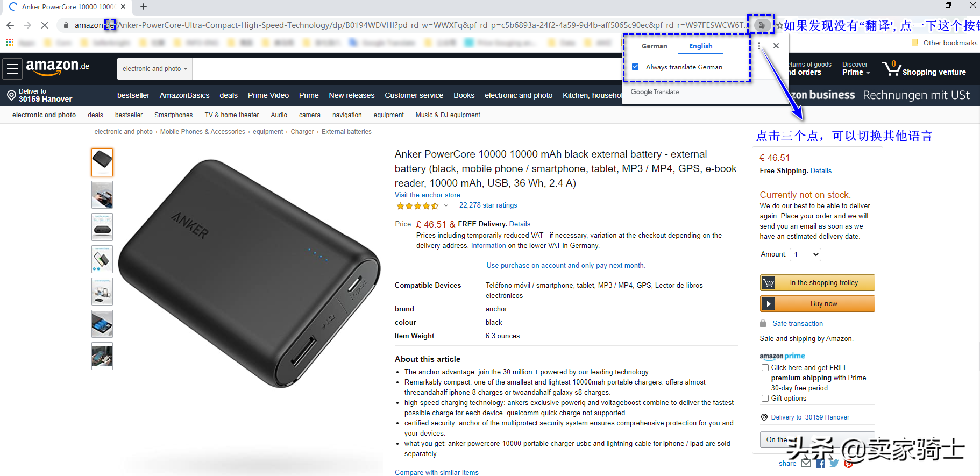This screenshot has height=476, width=980.
Task: Open Safe transaction link
Action: tap(798, 324)
